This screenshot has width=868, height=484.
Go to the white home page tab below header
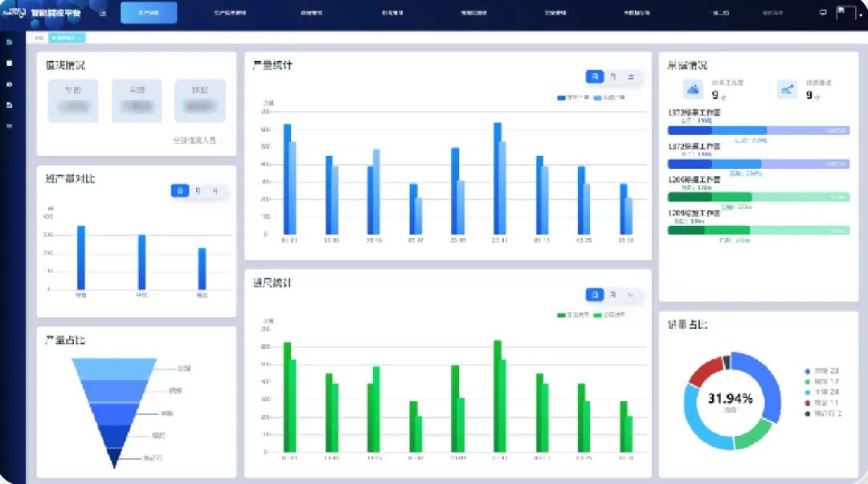click(x=39, y=38)
